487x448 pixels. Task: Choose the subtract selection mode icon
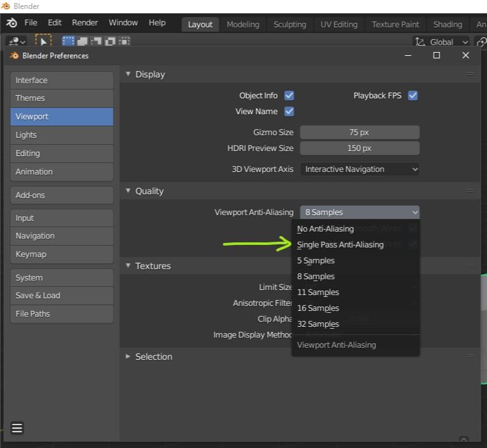pyautogui.click(x=96, y=41)
